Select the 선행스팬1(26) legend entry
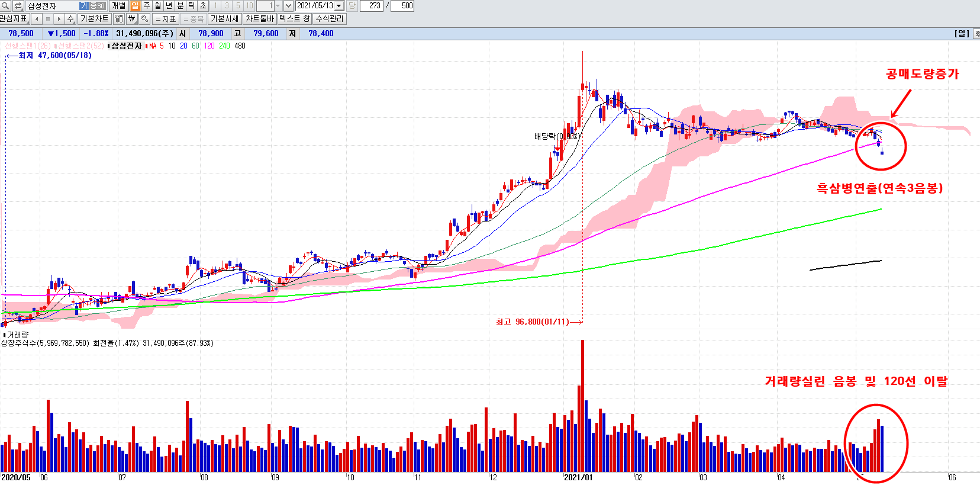Image resolution: width=980 pixels, height=485 pixels. (28, 46)
